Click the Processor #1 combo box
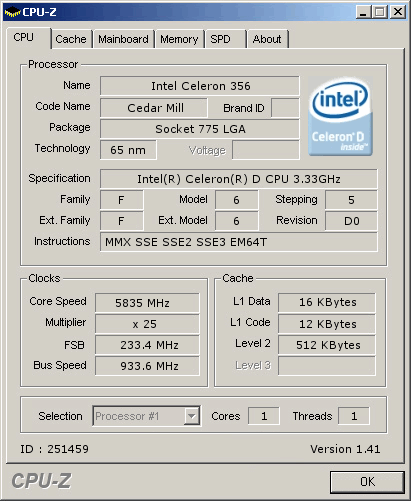Viewport: 411px width, 501px height. 147,416
